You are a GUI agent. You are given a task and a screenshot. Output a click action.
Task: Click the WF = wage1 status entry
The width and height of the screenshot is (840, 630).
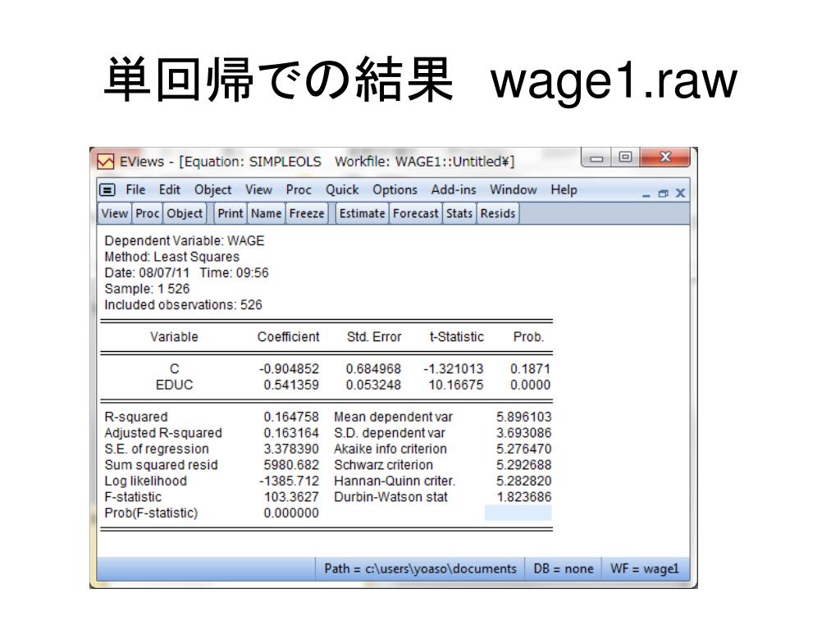[x=645, y=568]
